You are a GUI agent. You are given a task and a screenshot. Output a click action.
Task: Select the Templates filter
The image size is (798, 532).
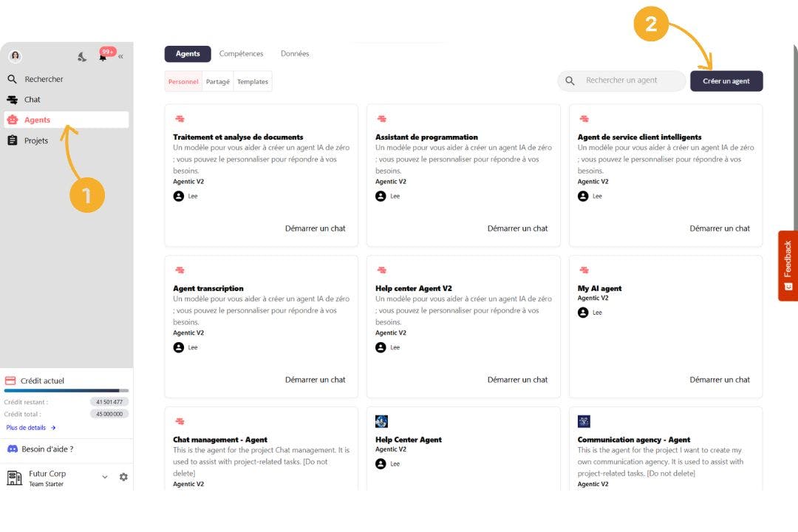tap(253, 82)
